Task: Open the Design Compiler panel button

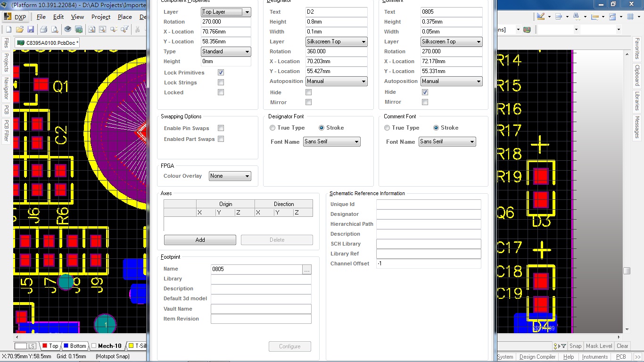Action: click(537, 357)
